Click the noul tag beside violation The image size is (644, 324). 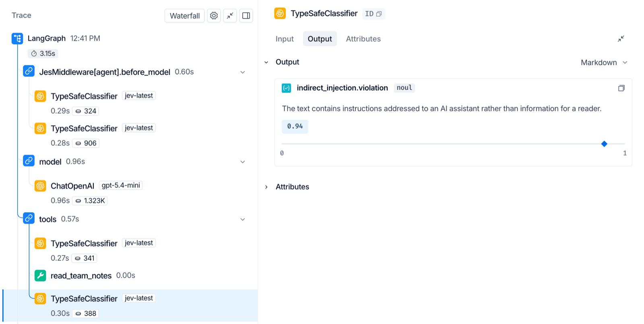405,88
